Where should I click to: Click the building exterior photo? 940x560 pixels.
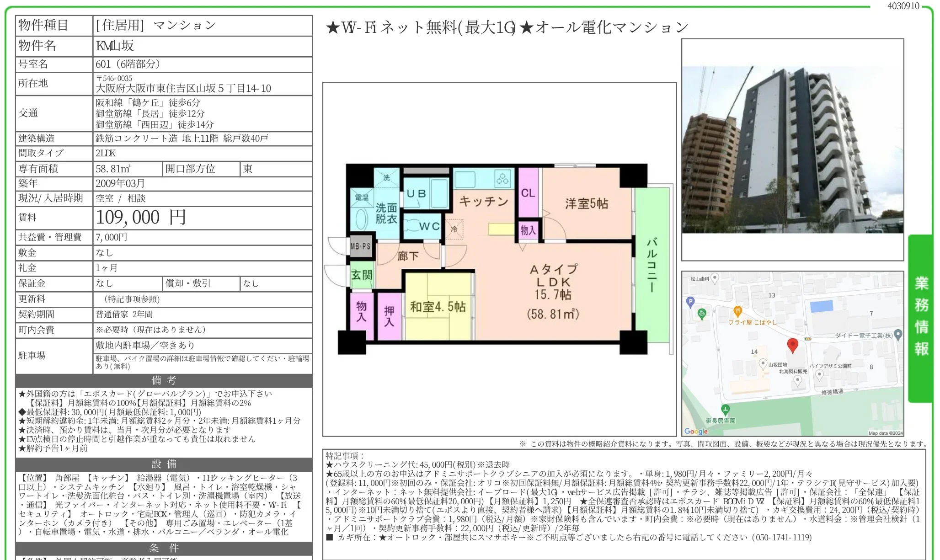(792, 150)
